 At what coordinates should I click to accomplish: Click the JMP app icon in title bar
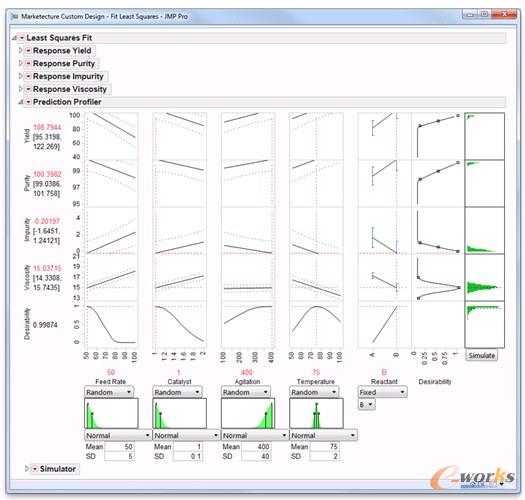14,16
